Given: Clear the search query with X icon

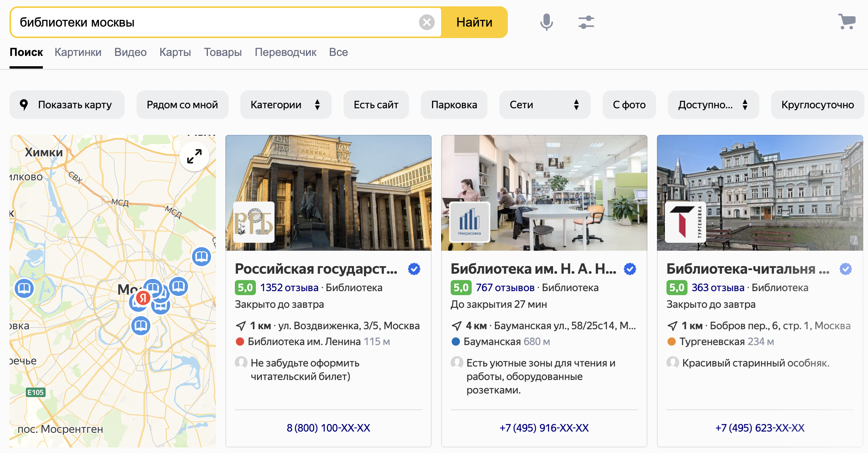Looking at the screenshot, I should click(x=427, y=22).
